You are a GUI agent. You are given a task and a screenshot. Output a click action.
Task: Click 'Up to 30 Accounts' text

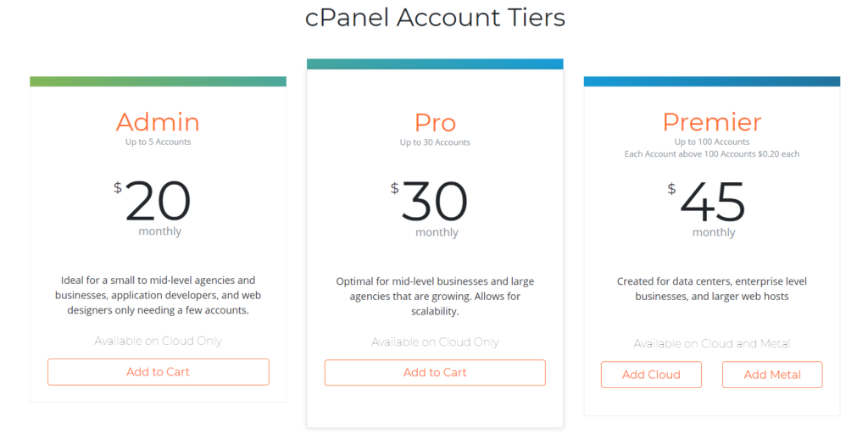pyautogui.click(x=435, y=142)
